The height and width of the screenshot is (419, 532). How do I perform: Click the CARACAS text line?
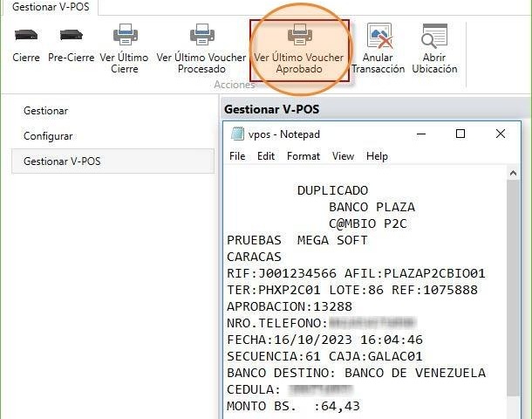tap(254, 257)
